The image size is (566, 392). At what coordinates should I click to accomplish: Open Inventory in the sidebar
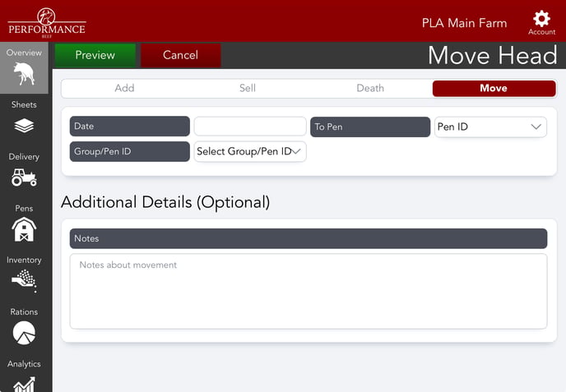[x=24, y=280]
